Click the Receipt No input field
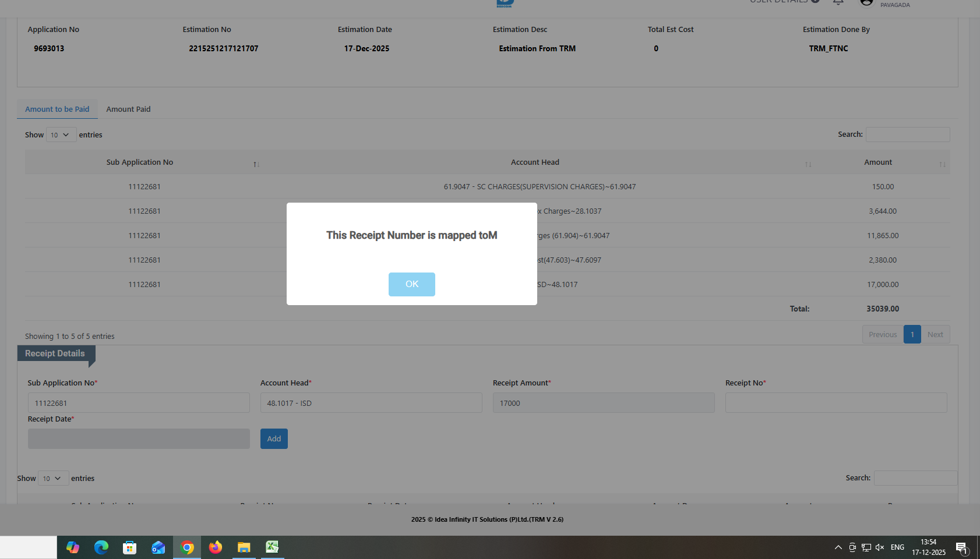 (x=836, y=403)
